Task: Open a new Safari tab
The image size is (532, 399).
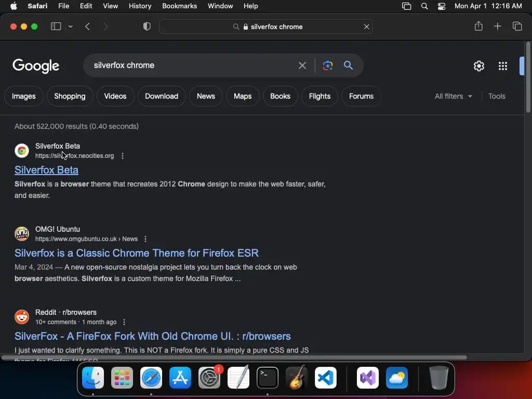Action: [x=497, y=26]
